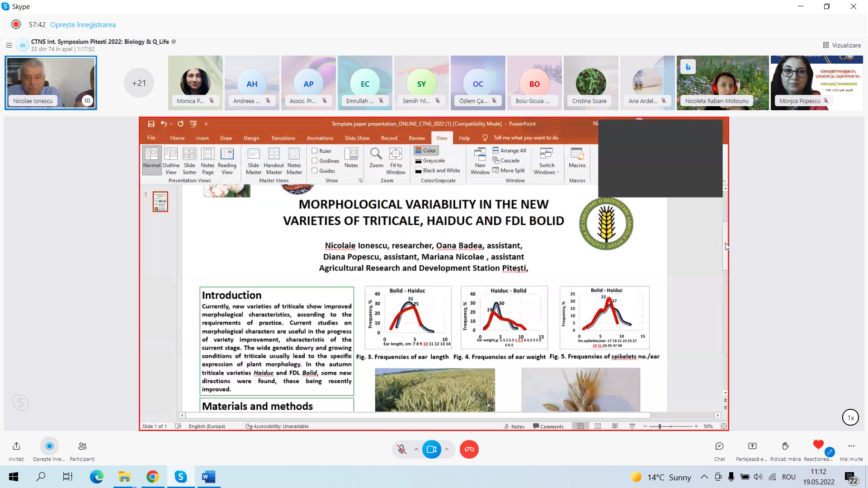This screenshot has width=868, height=488.
Task: Open the PowerPoint File tab
Action: pos(151,138)
